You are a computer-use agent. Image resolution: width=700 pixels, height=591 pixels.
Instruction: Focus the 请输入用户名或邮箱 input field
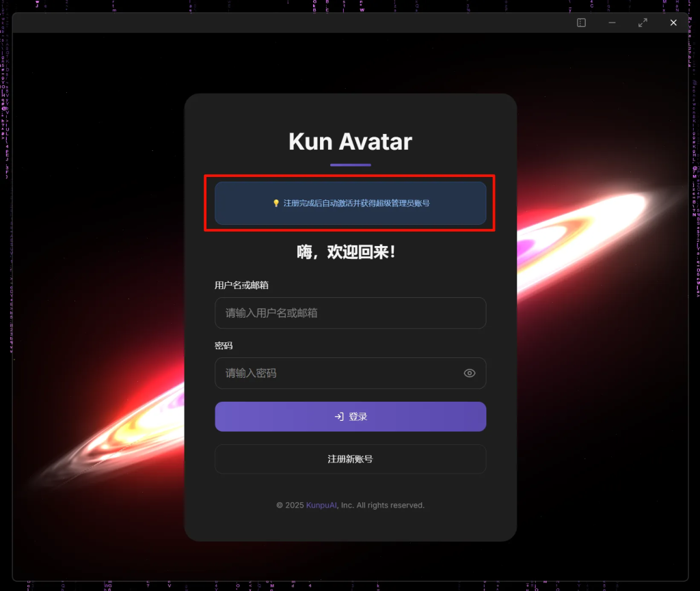coord(351,313)
